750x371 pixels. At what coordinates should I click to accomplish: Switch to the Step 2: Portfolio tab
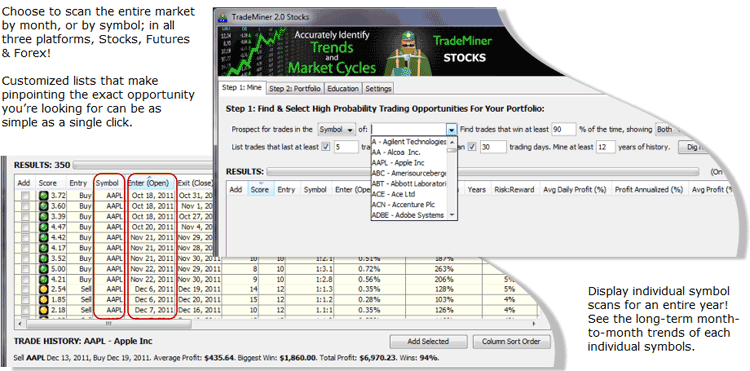point(295,88)
